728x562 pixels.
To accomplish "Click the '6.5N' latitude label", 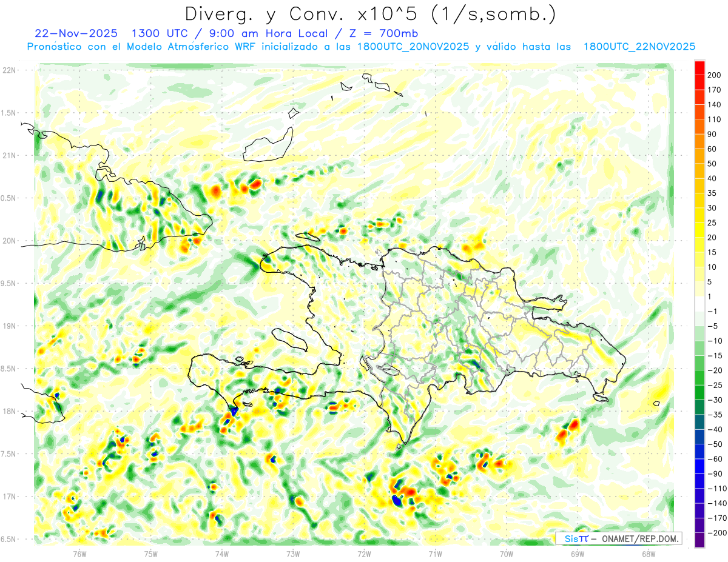I will [x=8, y=539].
